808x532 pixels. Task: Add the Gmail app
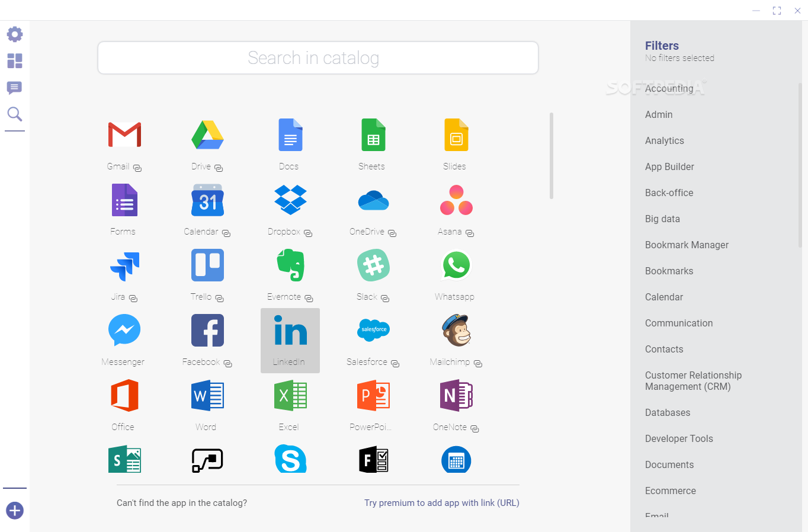(x=124, y=135)
